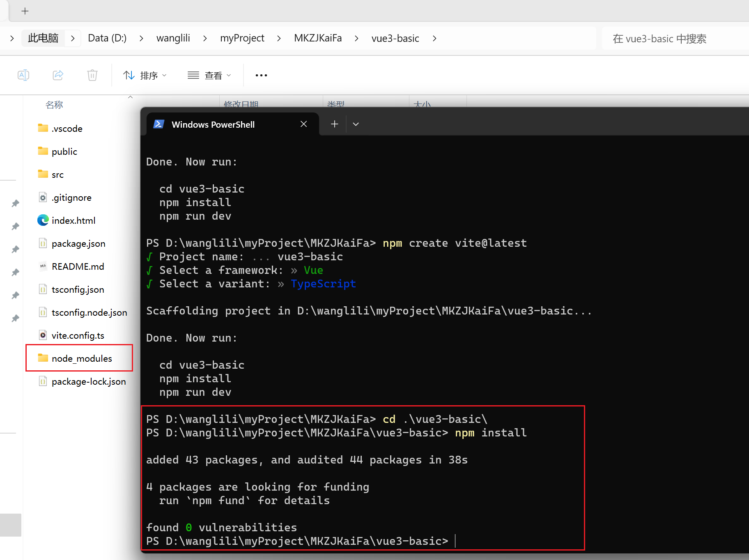749x560 pixels.
Task: Click the .gitignore file icon
Action: click(43, 197)
